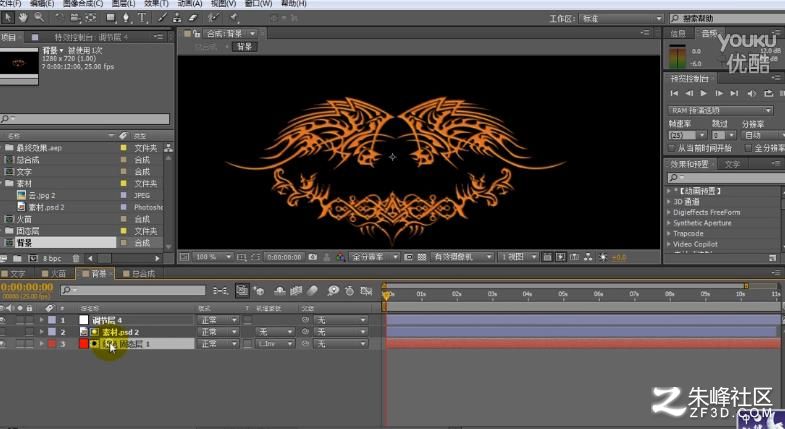The height and width of the screenshot is (429, 785).
Task: Switch to the 总合成 timeline tab
Action: pyautogui.click(x=139, y=273)
